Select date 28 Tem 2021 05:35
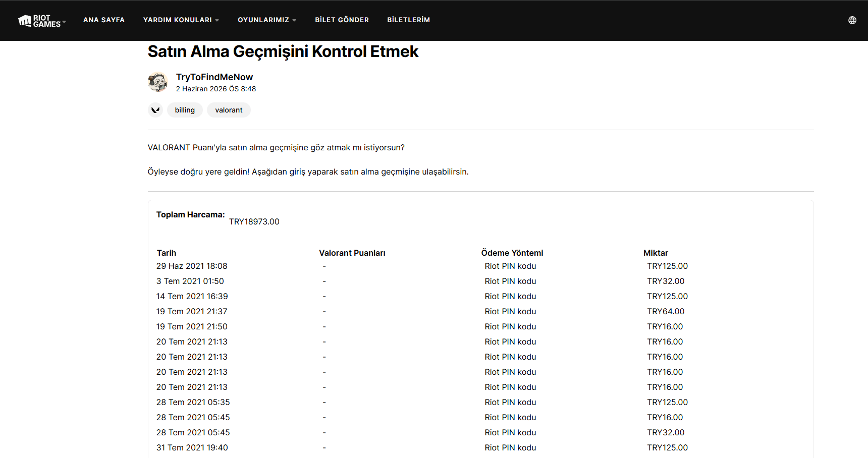This screenshot has height=458, width=868. point(193,403)
